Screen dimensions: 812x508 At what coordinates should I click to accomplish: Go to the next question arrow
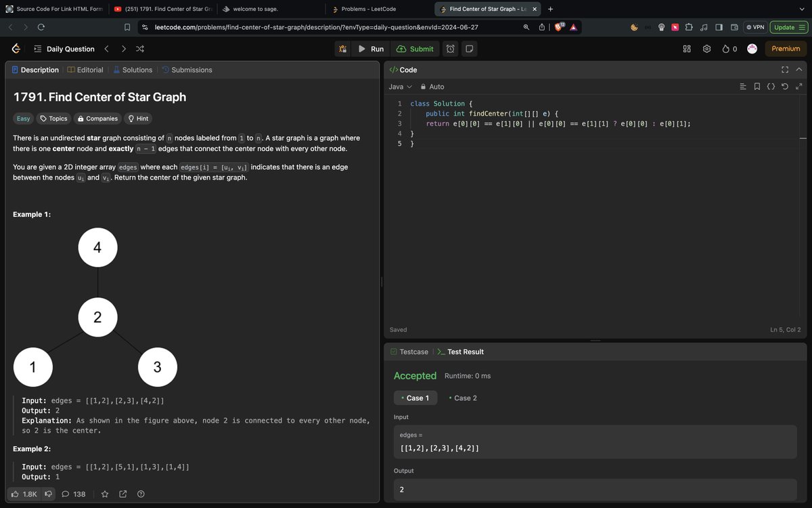[123, 49]
